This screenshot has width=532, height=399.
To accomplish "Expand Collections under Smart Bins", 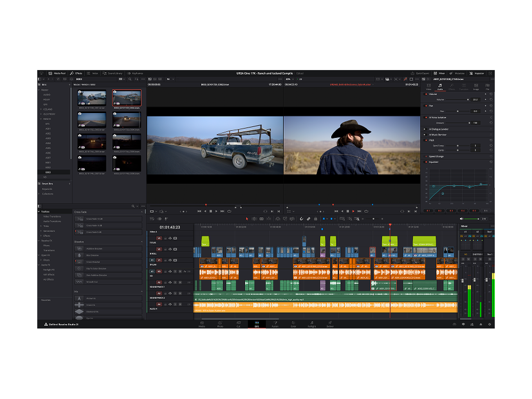I will point(39,194).
